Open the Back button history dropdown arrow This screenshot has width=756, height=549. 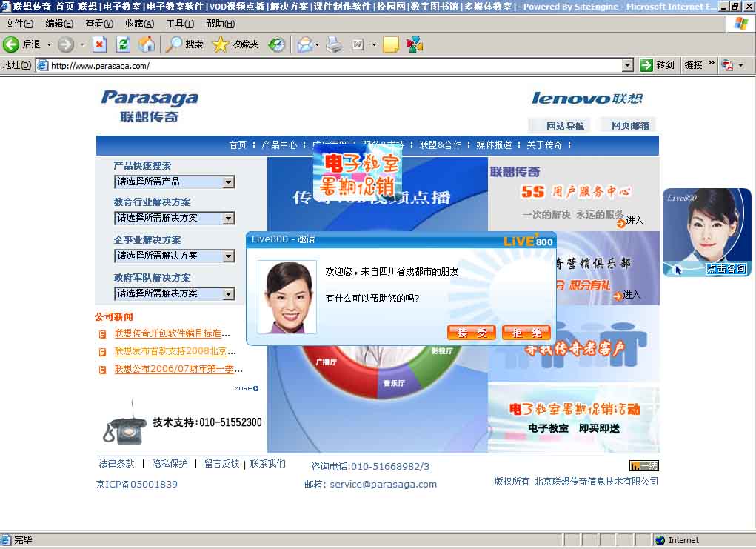(49, 44)
